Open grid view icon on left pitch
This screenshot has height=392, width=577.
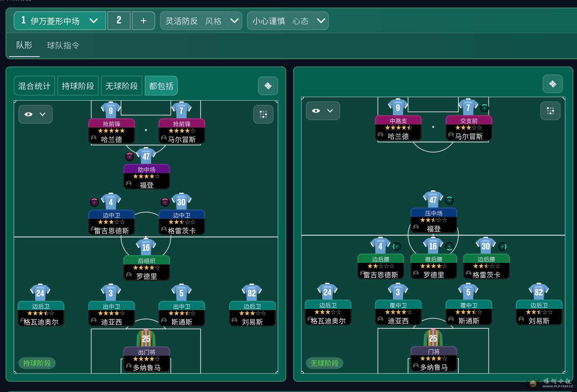[x=263, y=114]
